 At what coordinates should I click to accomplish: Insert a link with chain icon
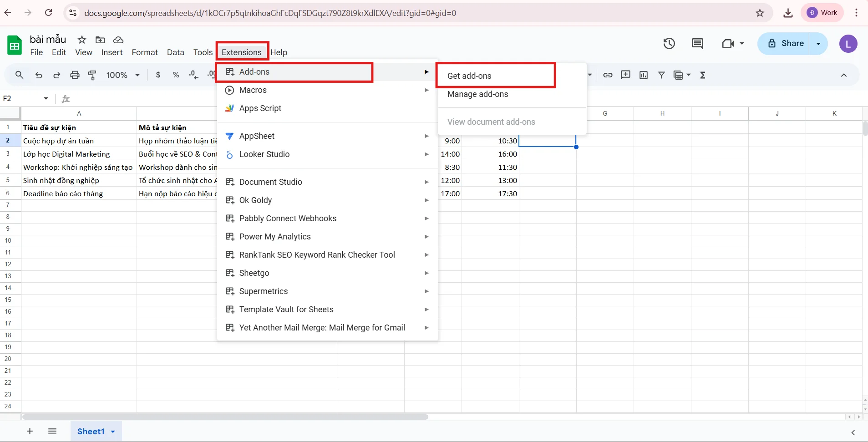608,75
